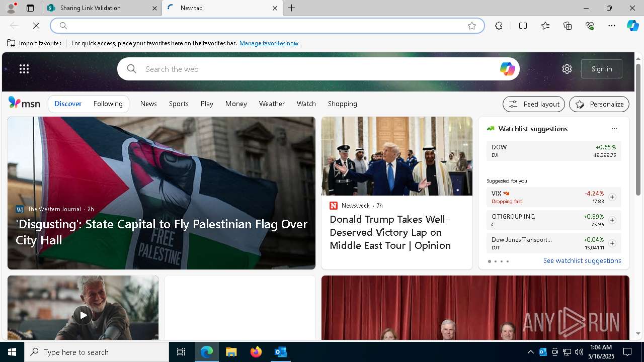Screen dimensions: 644x362
Task: Open the Money section
Action: click(x=236, y=104)
